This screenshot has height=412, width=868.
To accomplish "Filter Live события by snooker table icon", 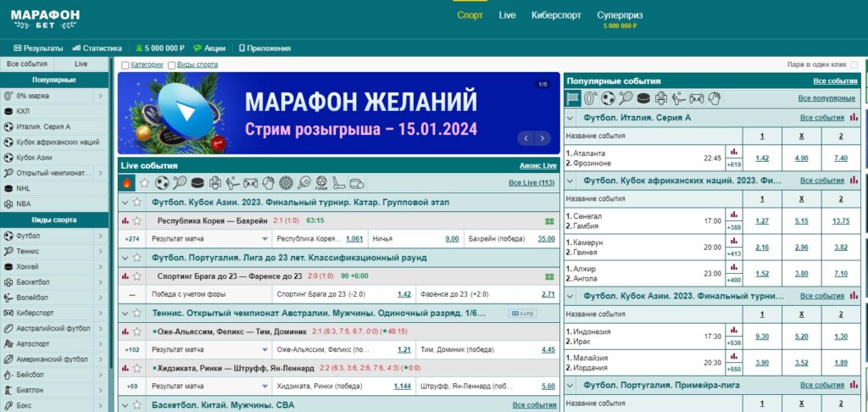I will point(357,183).
